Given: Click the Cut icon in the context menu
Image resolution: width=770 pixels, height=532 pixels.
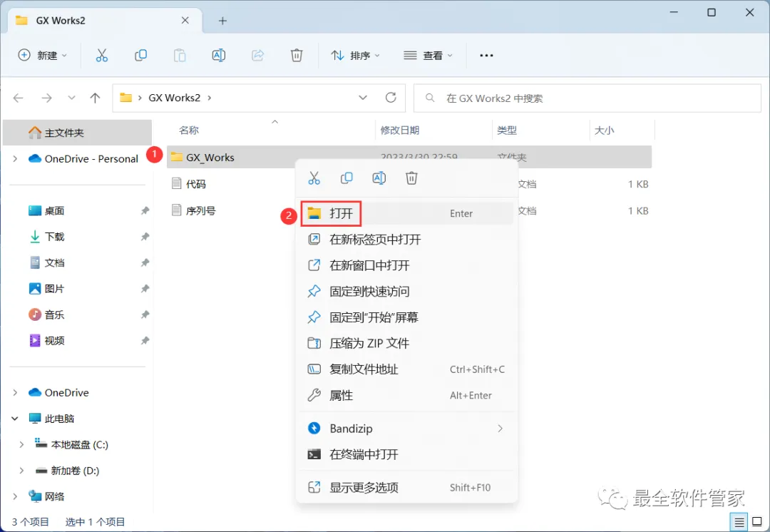Looking at the screenshot, I should pos(314,178).
